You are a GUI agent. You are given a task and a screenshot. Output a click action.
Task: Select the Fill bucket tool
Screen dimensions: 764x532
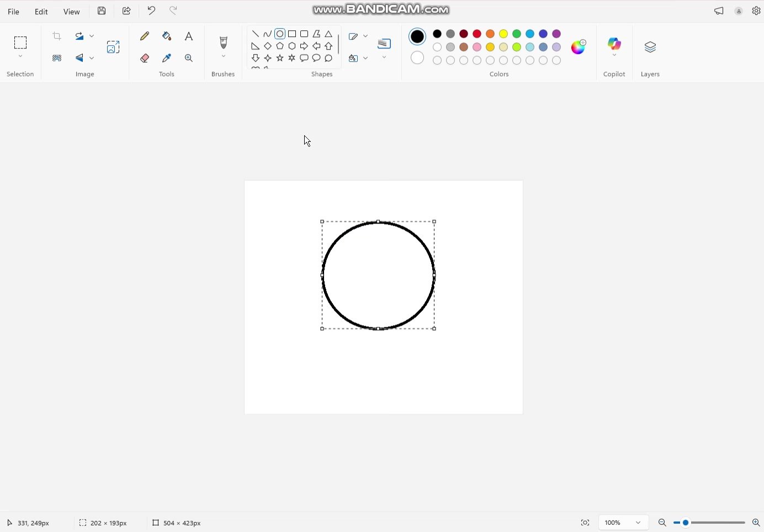[x=167, y=36]
